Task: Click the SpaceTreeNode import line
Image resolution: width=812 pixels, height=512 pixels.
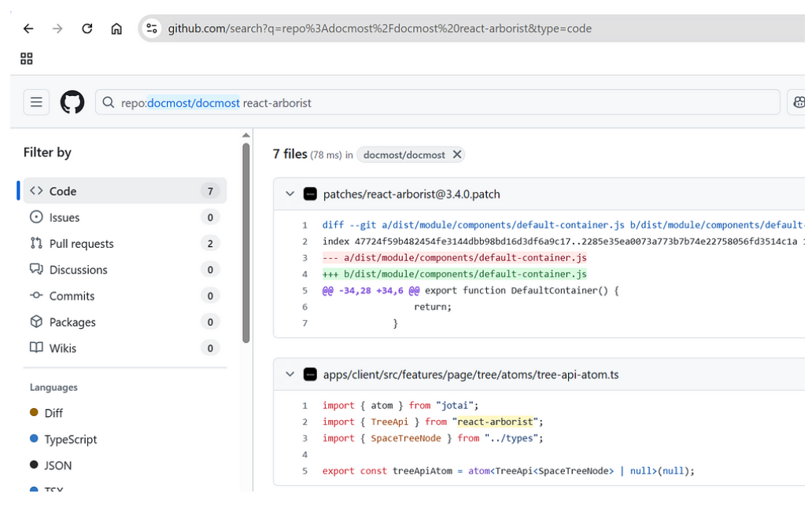Action: coord(433,439)
